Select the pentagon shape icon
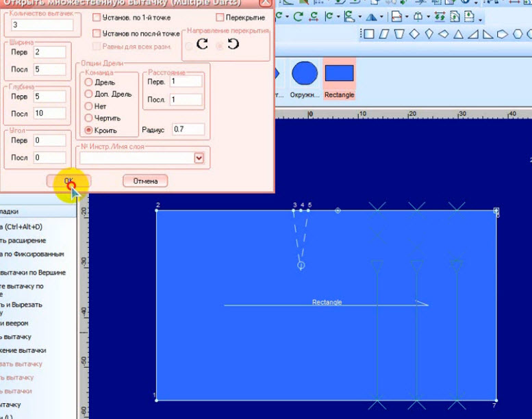This screenshot has height=419, width=532. coord(502,34)
